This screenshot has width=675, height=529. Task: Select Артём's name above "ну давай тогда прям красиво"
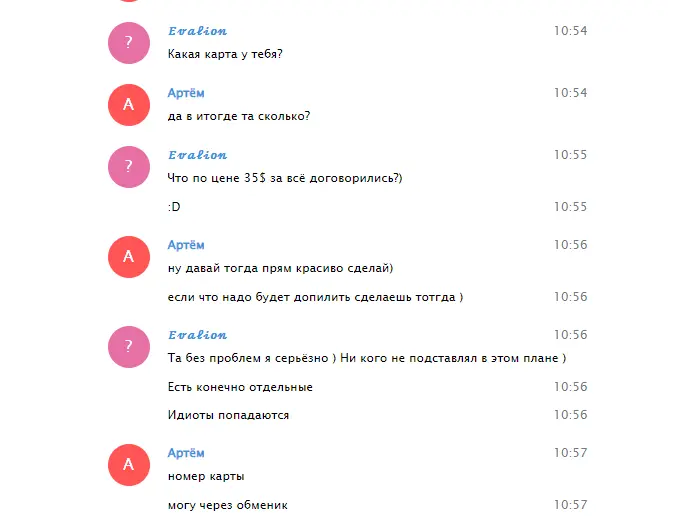[x=186, y=245]
